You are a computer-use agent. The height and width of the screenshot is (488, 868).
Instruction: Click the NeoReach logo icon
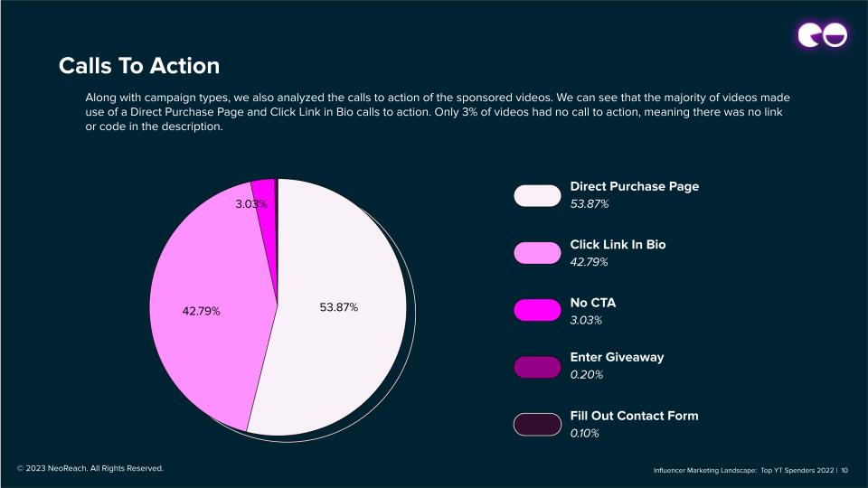click(x=821, y=34)
